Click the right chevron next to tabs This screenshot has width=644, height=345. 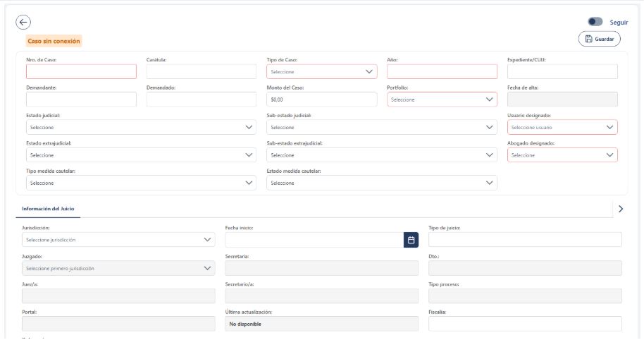pos(620,209)
